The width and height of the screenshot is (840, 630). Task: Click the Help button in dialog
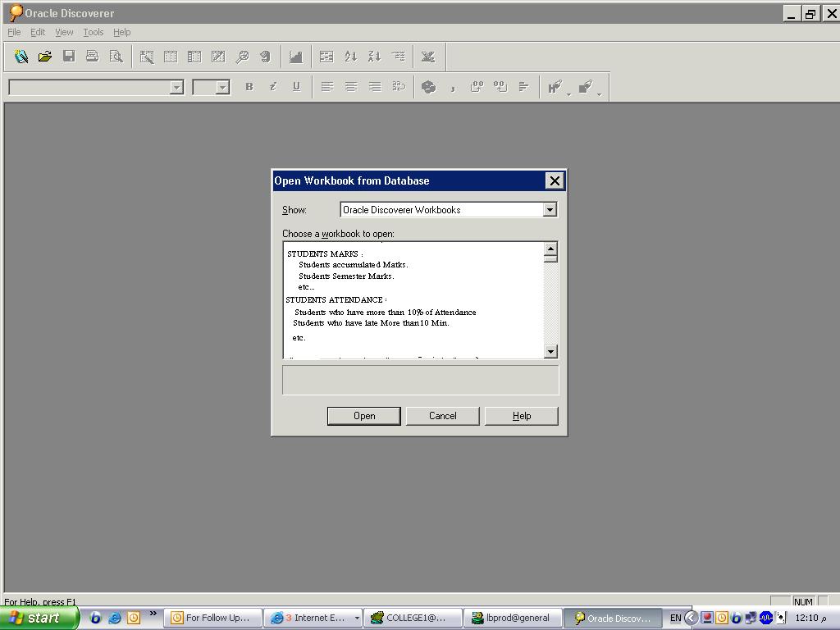click(521, 416)
